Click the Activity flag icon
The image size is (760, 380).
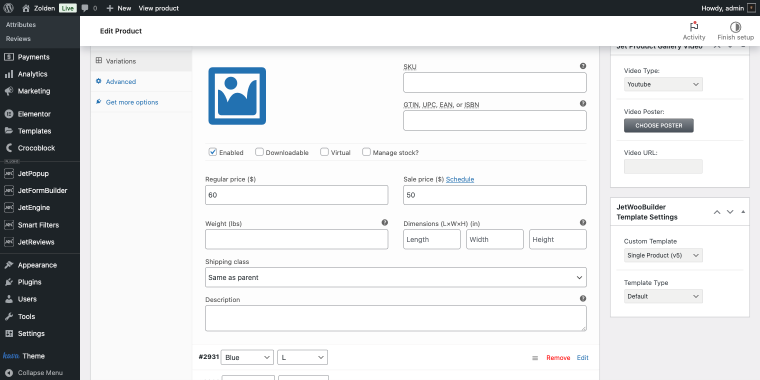(x=694, y=27)
